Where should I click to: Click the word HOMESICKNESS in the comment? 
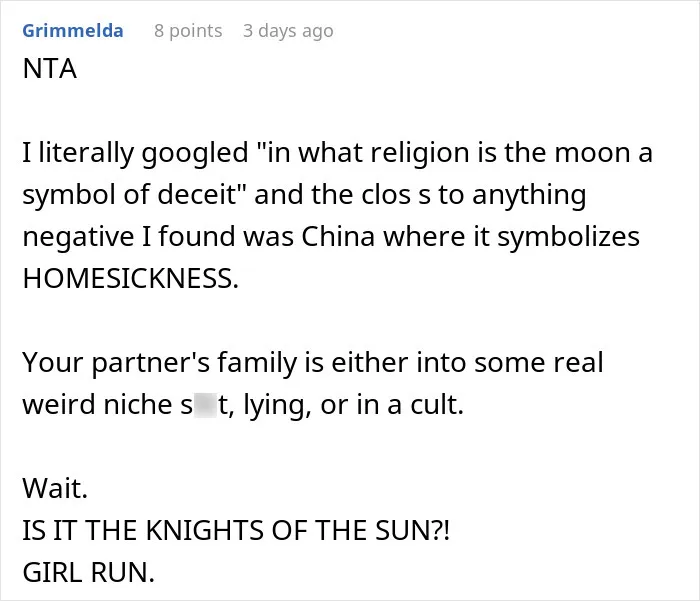coord(131,278)
